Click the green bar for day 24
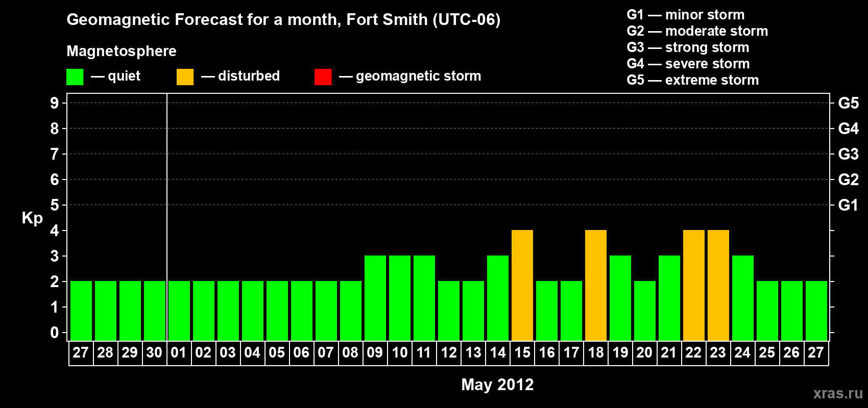The width and height of the screenshot is (868, 408). point(743,298)
